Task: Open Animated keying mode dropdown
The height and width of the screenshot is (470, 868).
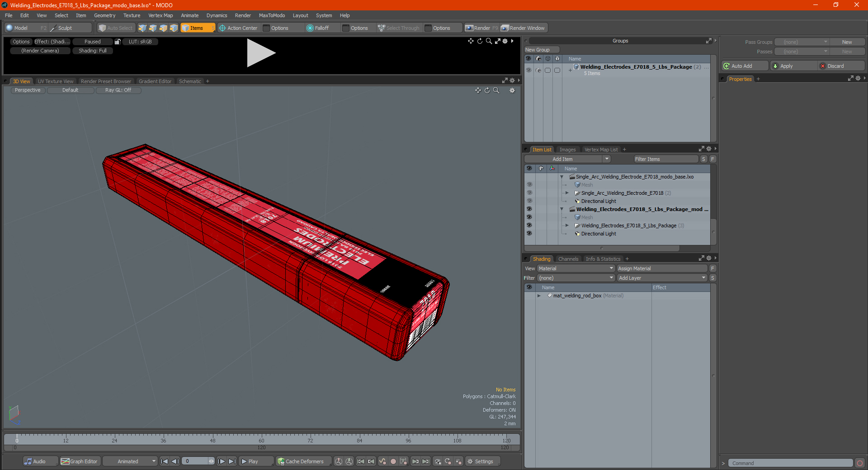Action: tap(130, 461)
